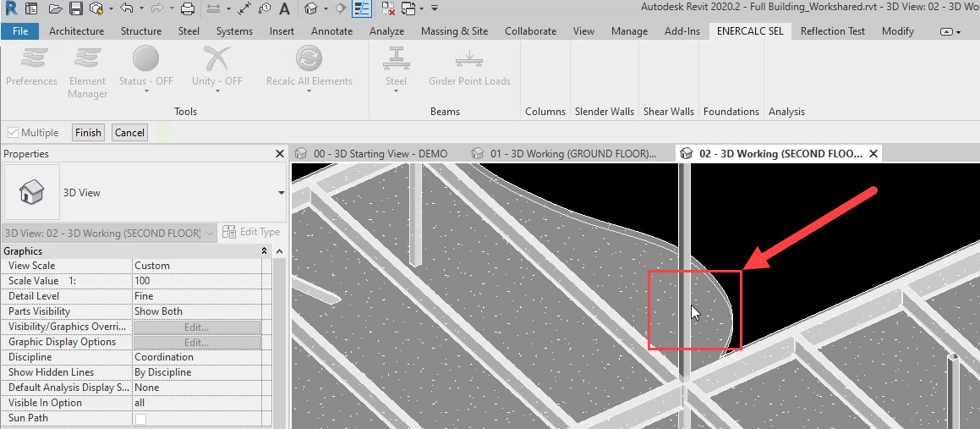
Task: Click the Unity - OFF icon
Action: [216, 59]
